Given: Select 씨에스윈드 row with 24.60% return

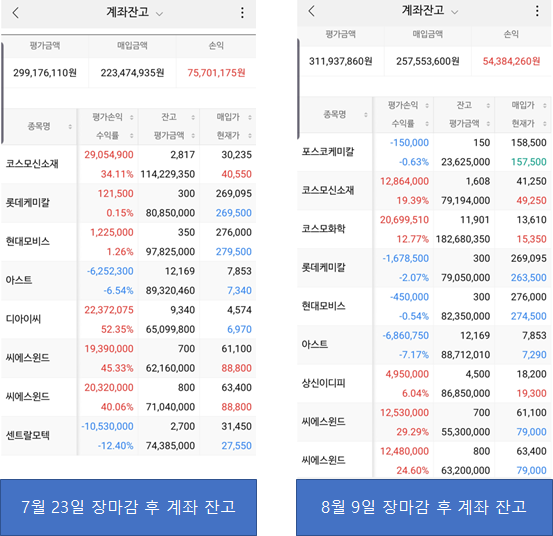Looking at the screenshot, I should coord(424,460).
